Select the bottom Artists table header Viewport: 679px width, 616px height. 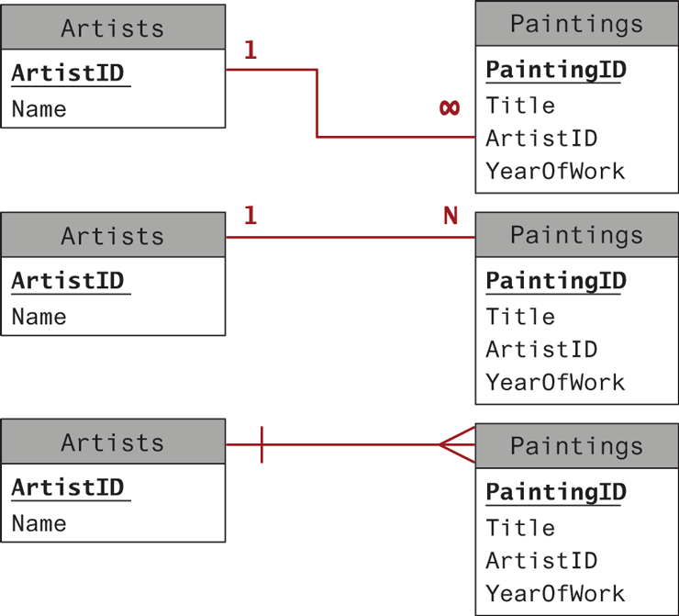[x=113, y=442]
